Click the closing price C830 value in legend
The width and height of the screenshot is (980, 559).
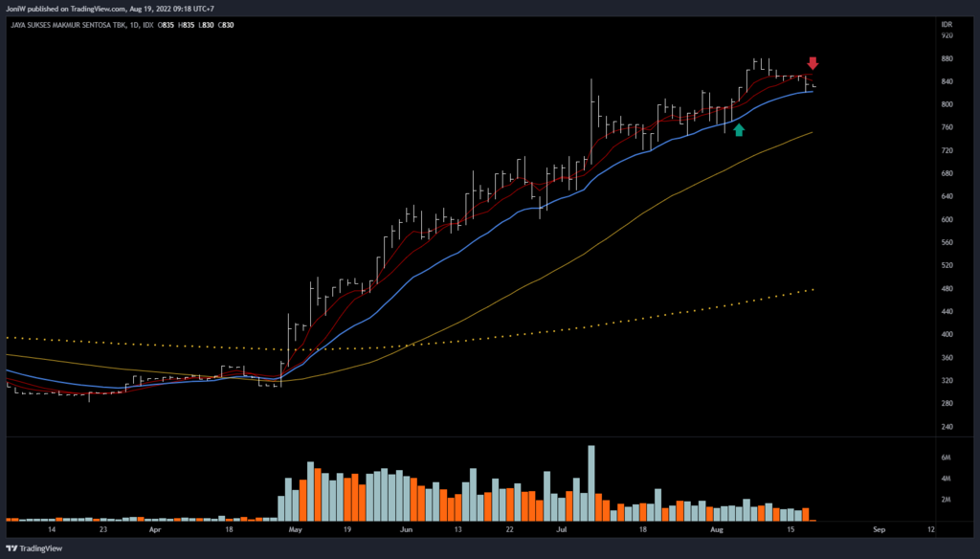(x=227, y=24)
